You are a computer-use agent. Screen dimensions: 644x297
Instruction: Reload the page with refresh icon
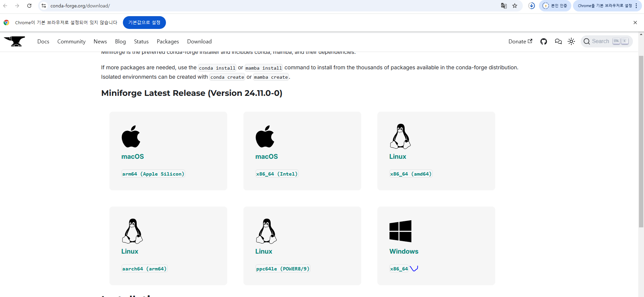click(29, 6)
